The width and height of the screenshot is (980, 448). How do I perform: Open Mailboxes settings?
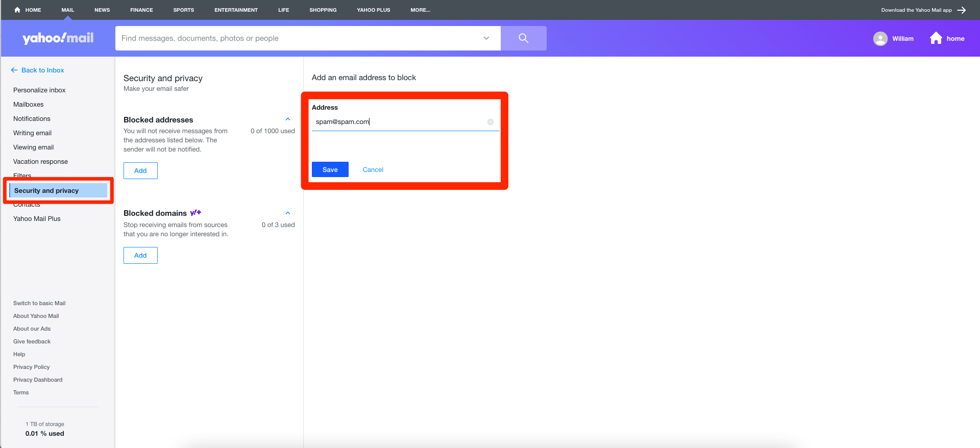[x=29, y=105]
